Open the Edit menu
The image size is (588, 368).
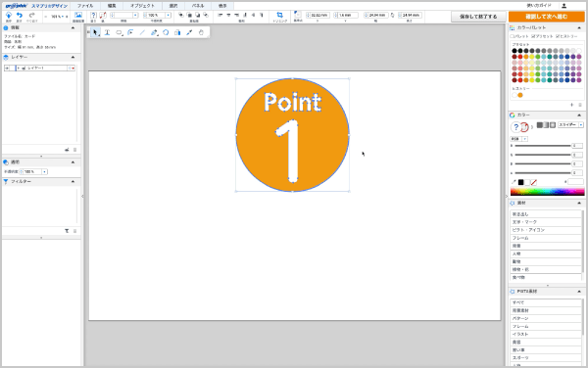coord(112,6)
